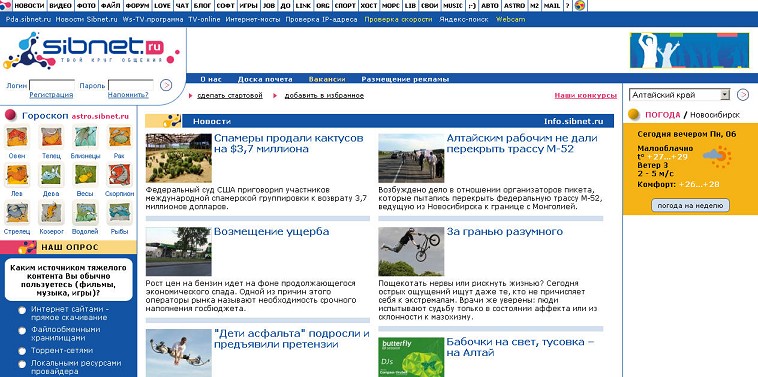Open the Доска почета tab

(x=265, y=79)
